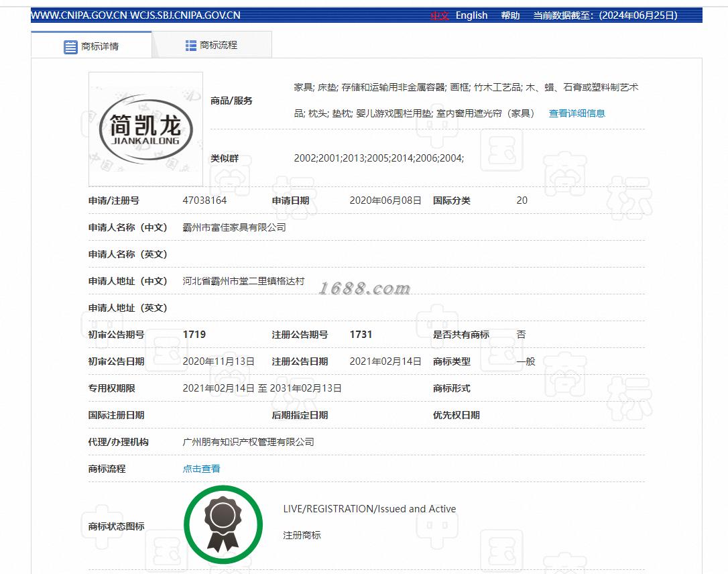Switch language to 中文
This screenshot has width=728, height=574.
click(439, 15)
